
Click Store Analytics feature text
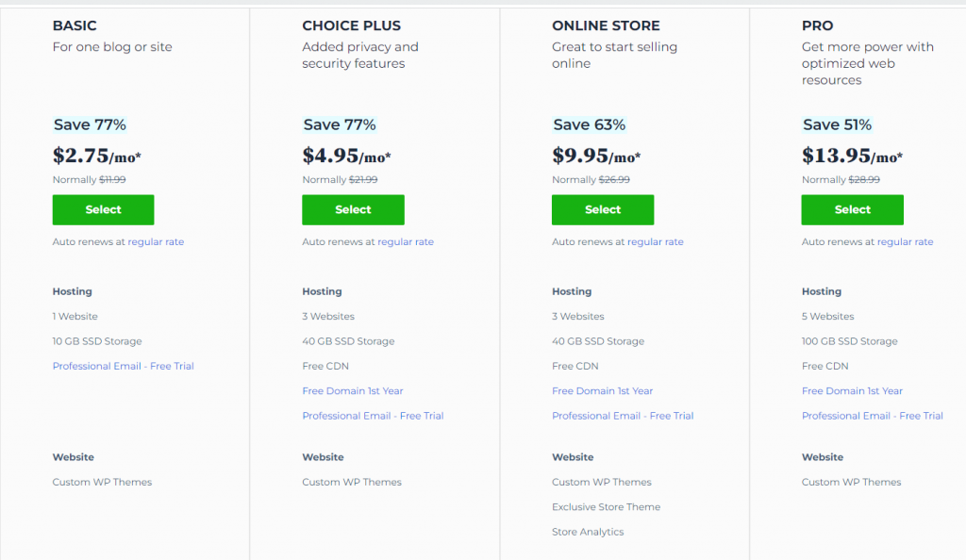tap(588, 532)
